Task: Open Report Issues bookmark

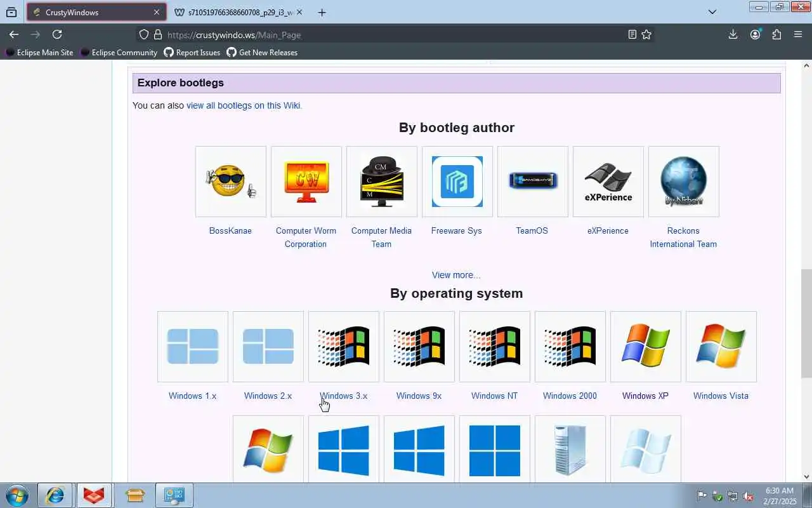Action: (x=192, y=52)
